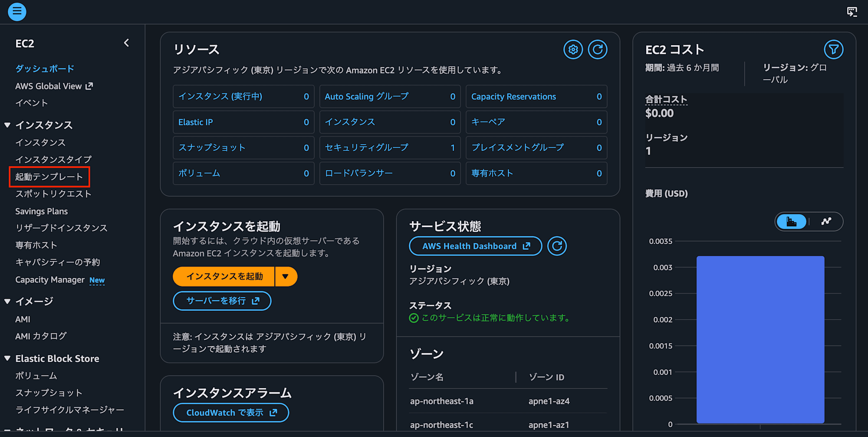Image resolution: width=868 pixels, height=437 pixels.
Task: Open 専有ホスト resource tile link
Action: coord(492,173)
